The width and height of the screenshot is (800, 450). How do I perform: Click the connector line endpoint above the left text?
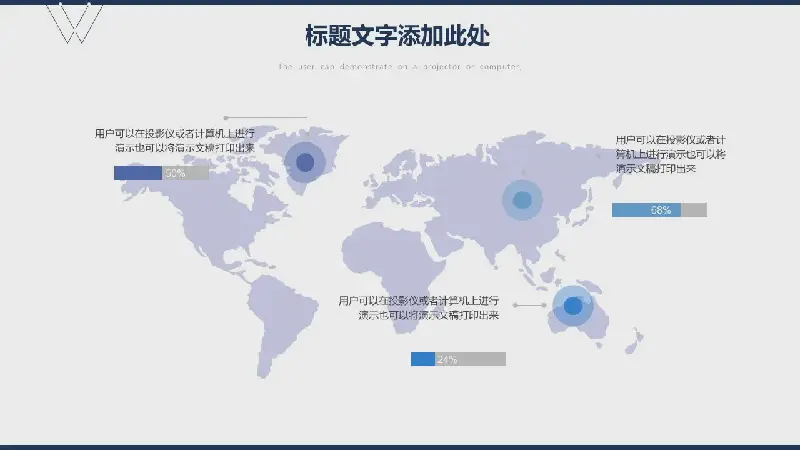pos(226,118)
